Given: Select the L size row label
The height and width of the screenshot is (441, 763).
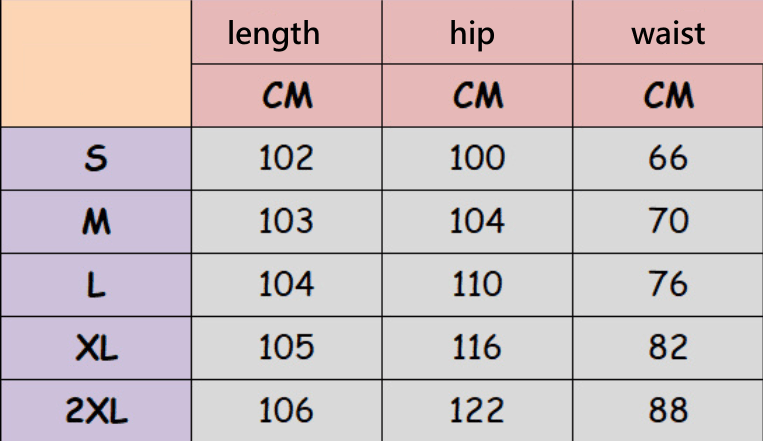Looking at the screenshot, I should click(96, 285).
